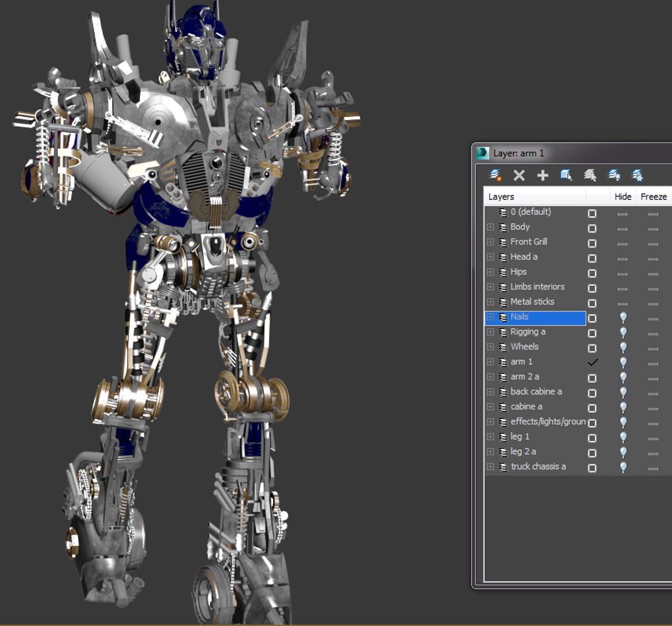Select the Rigging a layer name
The width and height of the screenshot is (672, 626).
point(528,332)
